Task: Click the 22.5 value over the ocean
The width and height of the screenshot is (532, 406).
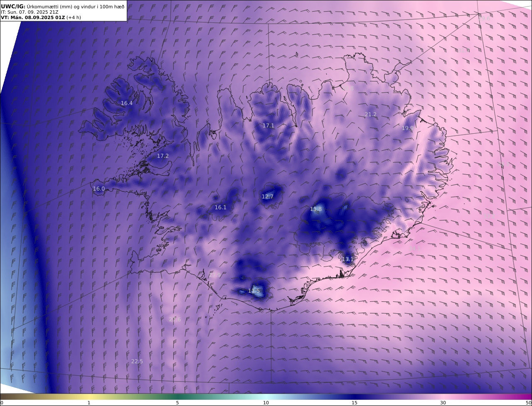Action: (x=137, y=361)
